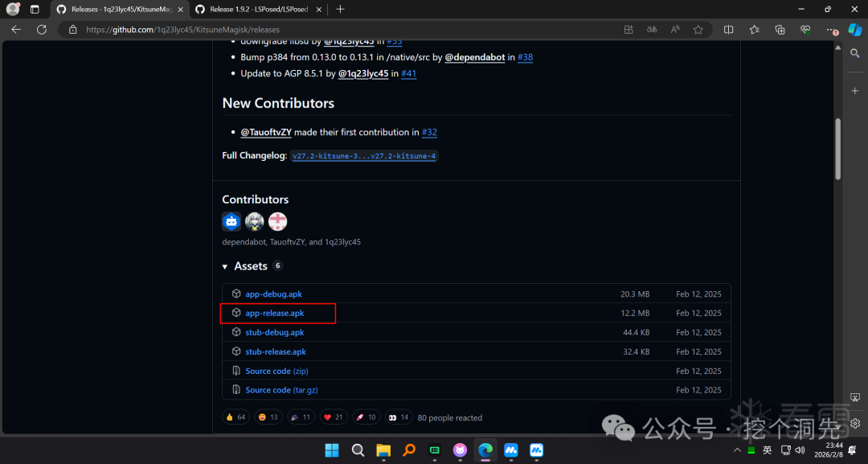React with eyes emoji (14)
868x464 pixels.
399,417
